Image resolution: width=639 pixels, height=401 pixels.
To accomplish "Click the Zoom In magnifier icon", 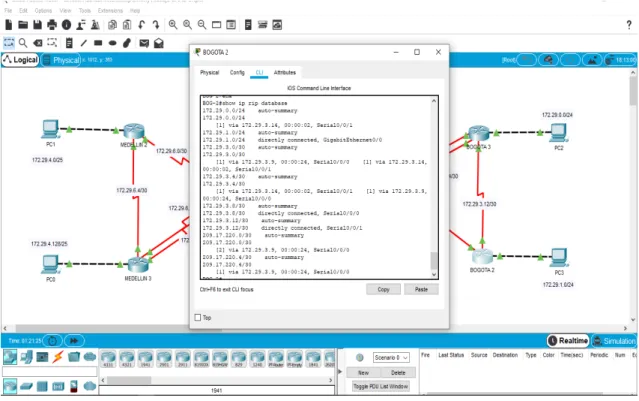I will [173, 25].
